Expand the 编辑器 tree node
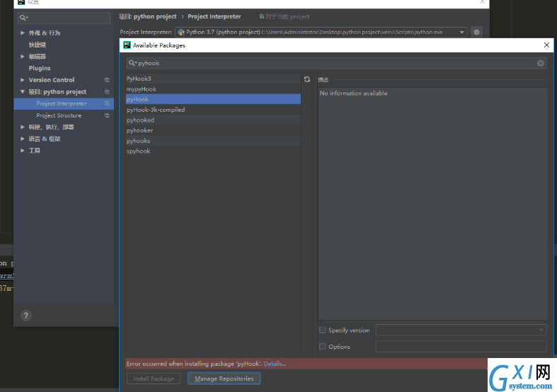The width and height of the screenshot is (557, 392). pos(23,56)
